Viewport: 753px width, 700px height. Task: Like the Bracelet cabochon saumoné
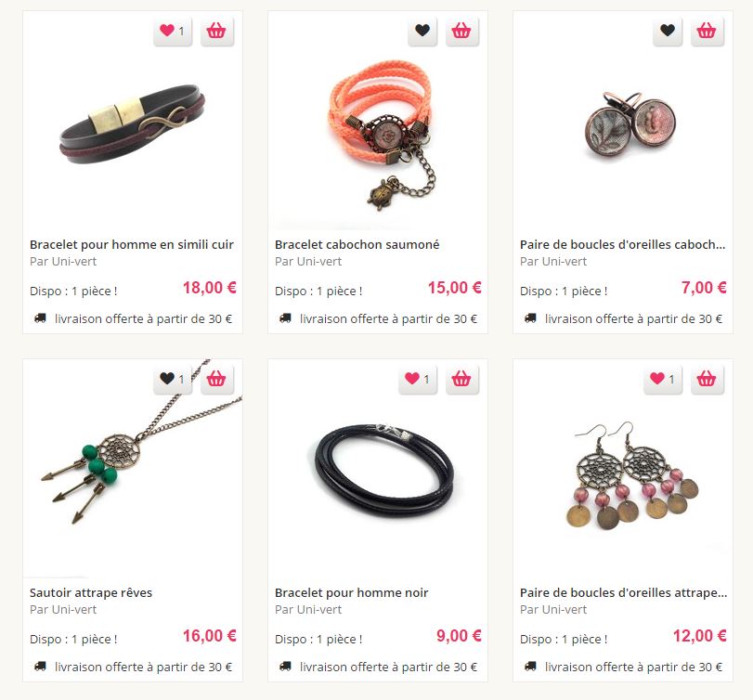click(x=422, y=32)
